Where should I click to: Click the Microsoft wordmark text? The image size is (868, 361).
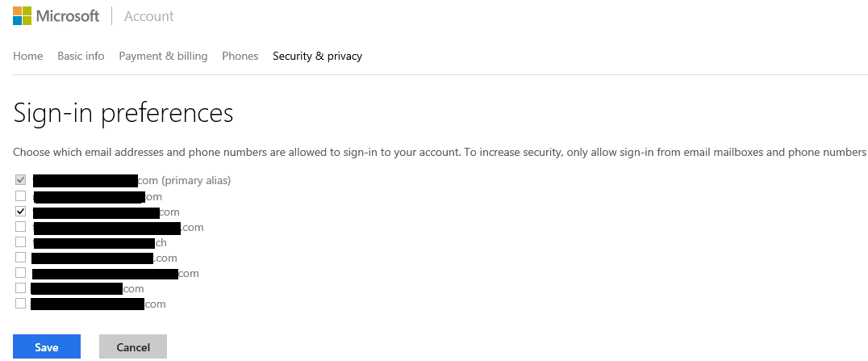[x=68, y=16]
